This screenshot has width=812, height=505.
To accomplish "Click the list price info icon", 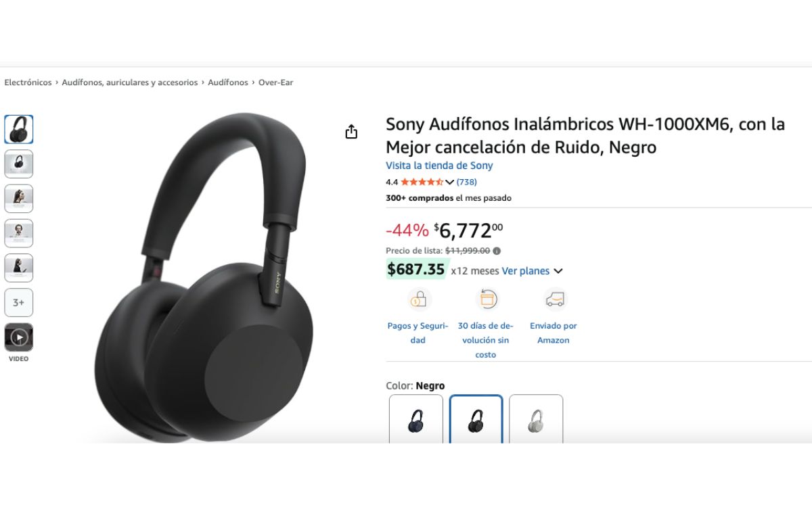I will point(497,251).
